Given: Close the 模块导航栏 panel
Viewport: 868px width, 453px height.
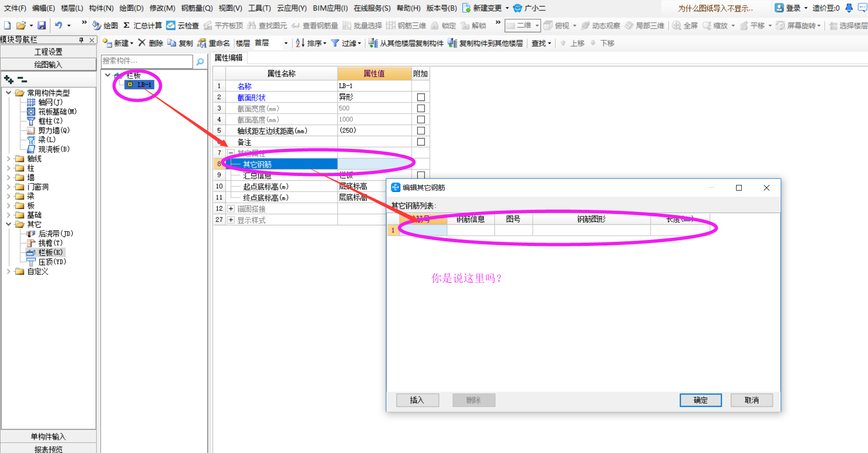Looking at the screenshot, I should click(92, 40).
